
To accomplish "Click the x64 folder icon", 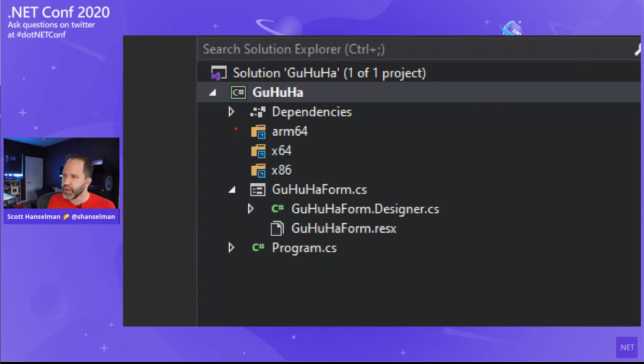I will (258, 151).
